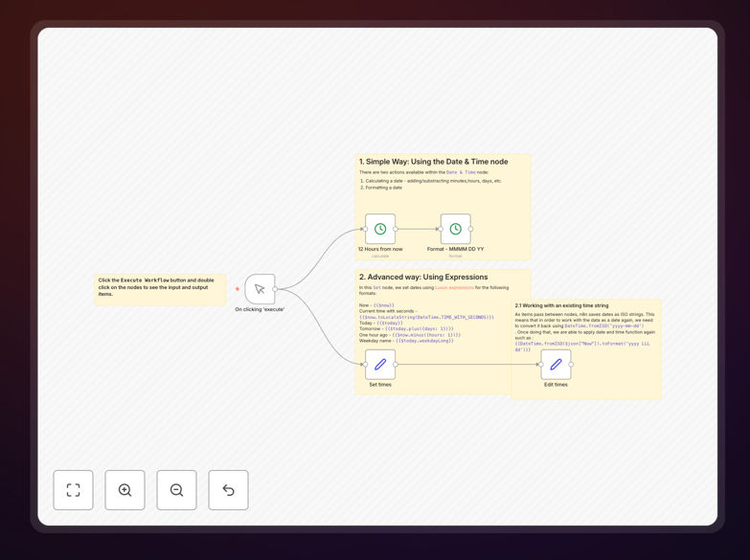Click the "12 Hours from now" output connector
This screenshot has width=750, height=560.
(396, 229)
